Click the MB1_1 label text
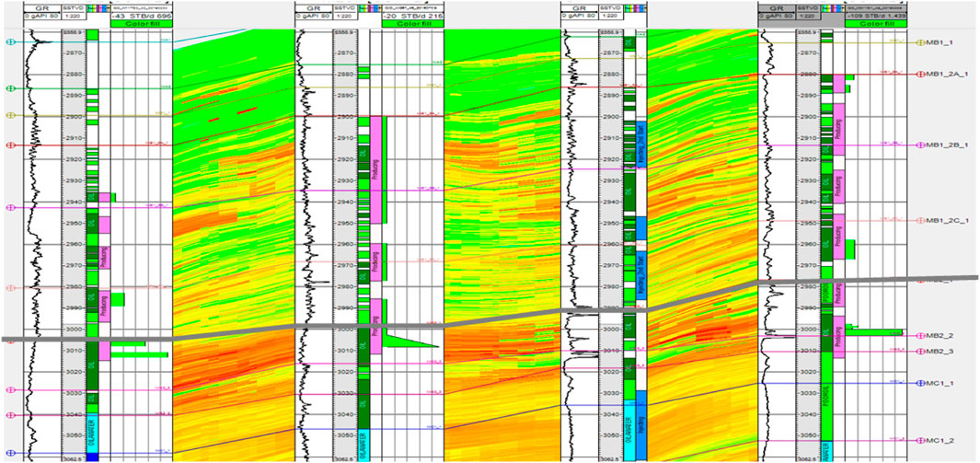Screen dimensions: 980x463 [939, 42]
